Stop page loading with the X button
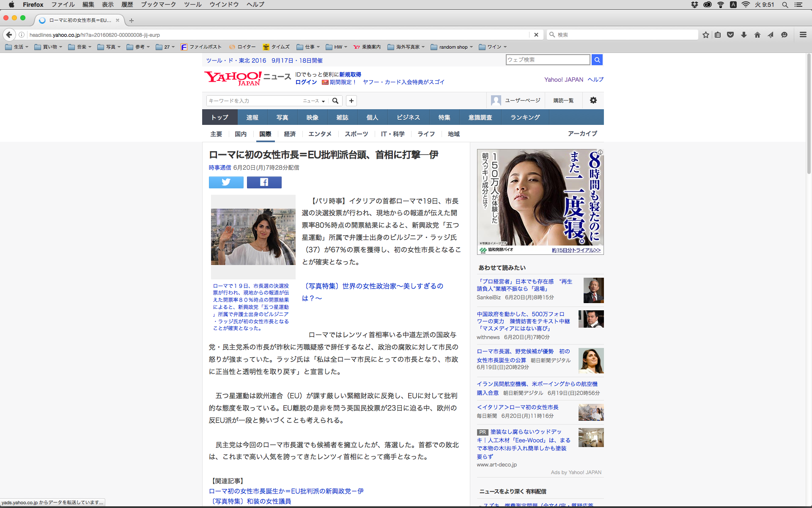The image size is (812, 508). (536, 35)
